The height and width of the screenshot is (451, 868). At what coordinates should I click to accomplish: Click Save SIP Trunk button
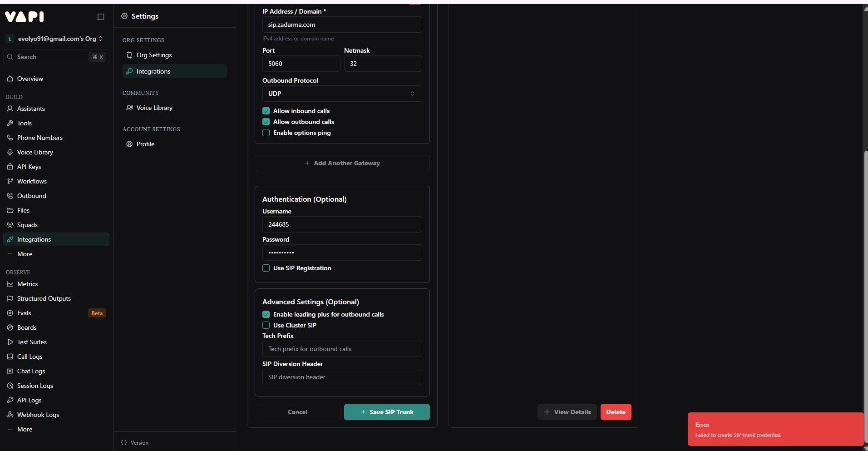387,412
